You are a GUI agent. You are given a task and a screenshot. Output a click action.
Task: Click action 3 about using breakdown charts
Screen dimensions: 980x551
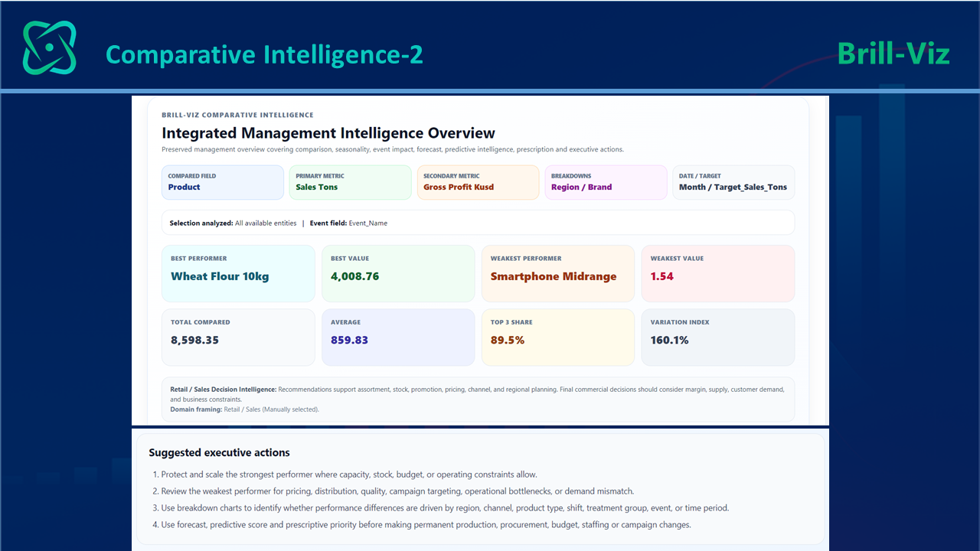pyautogui.click(x=440, y=508)
